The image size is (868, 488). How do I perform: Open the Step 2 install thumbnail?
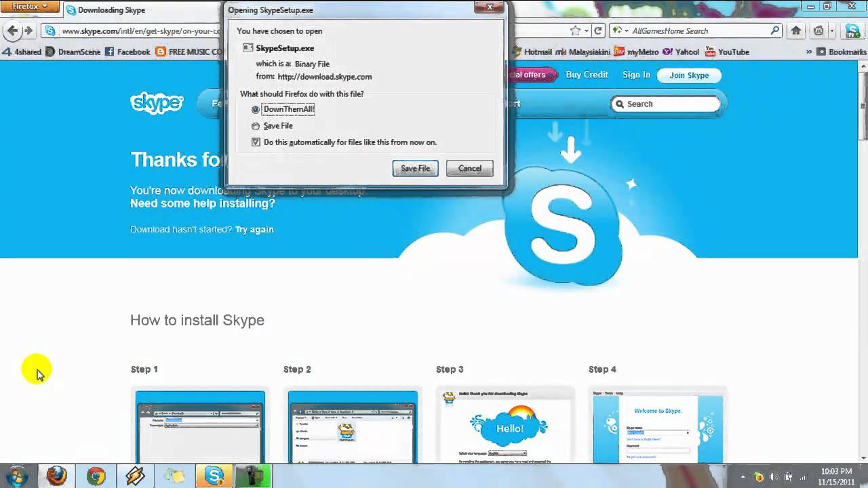tap(353, 425)
